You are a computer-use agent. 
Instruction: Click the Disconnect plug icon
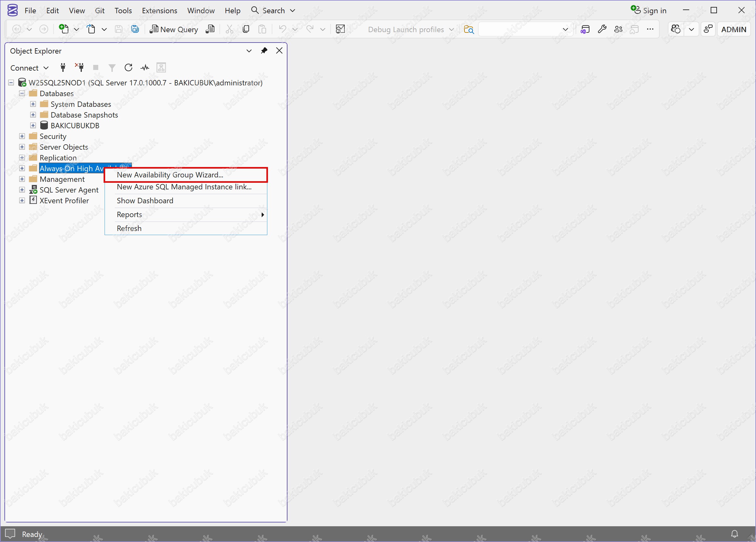pos(79,68)
